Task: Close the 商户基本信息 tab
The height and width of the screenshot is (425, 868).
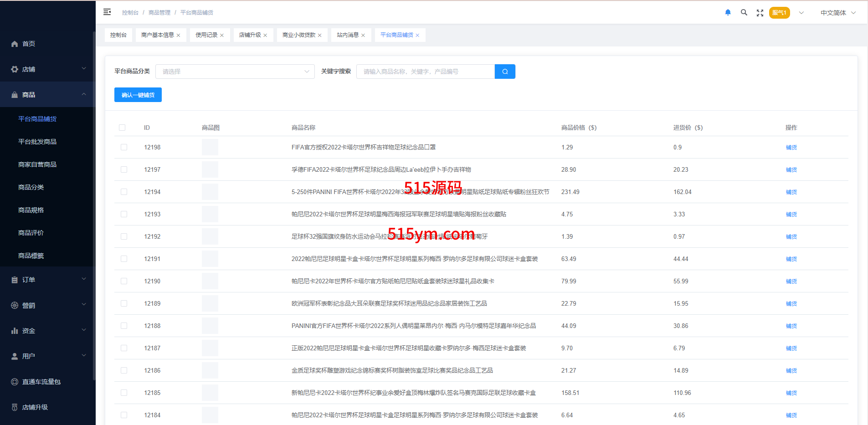Action: pos(179,36)
